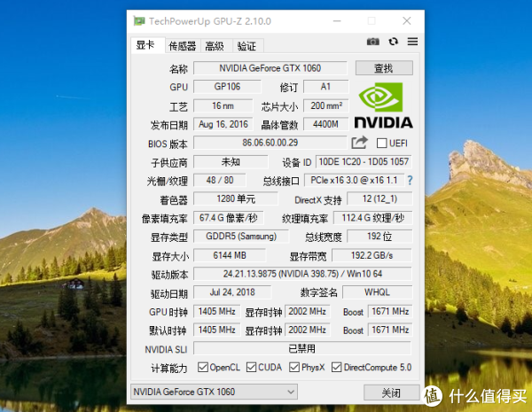Click the 关闭 button
The image size is (532, 412).
click(392, 393)
